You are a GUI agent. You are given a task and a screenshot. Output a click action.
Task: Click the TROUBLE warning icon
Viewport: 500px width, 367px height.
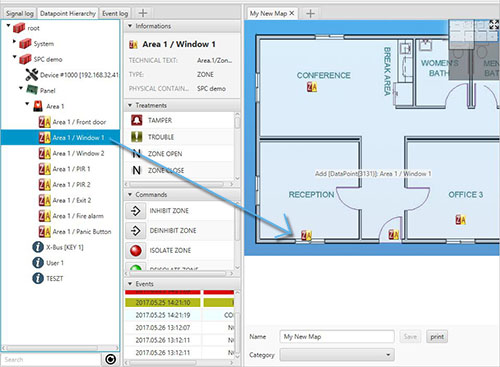point(136,137)
